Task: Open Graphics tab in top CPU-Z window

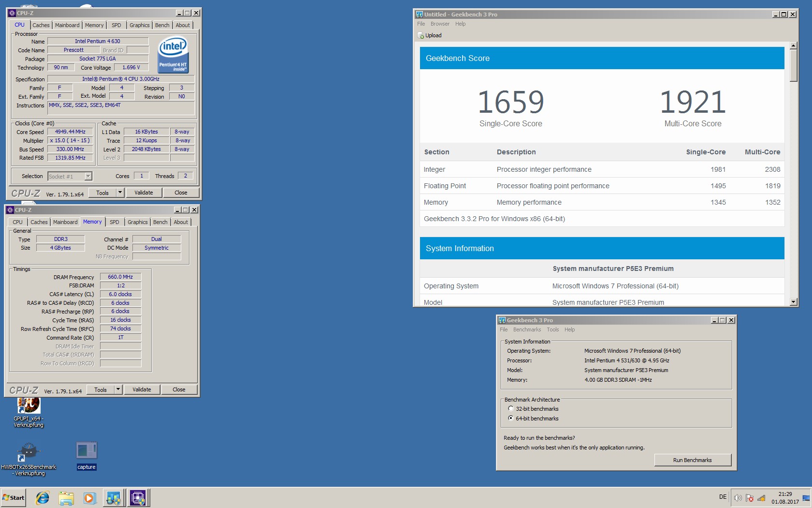Action: click(140, 25)
